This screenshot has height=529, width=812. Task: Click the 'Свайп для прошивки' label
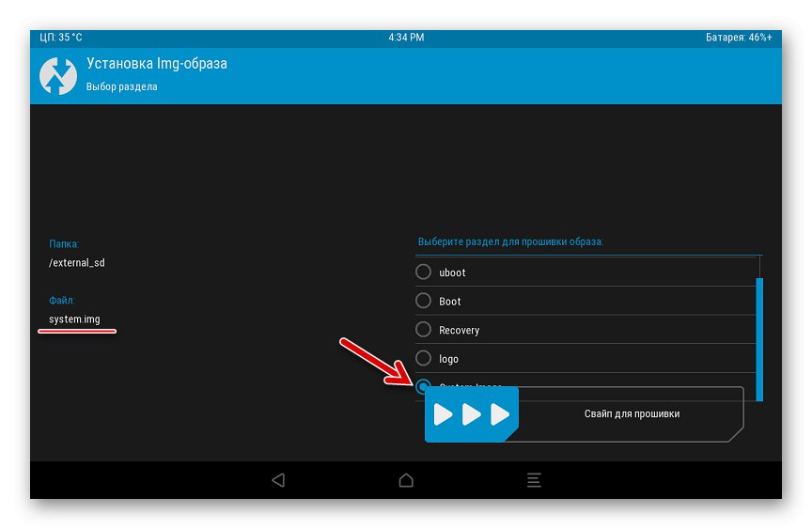[x=632, y=414]
